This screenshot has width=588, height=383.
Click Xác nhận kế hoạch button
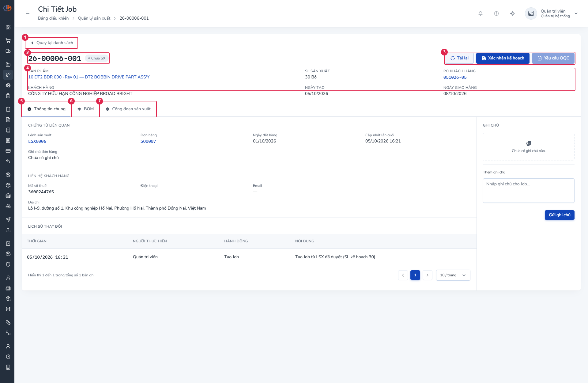[x=503, y=58]
